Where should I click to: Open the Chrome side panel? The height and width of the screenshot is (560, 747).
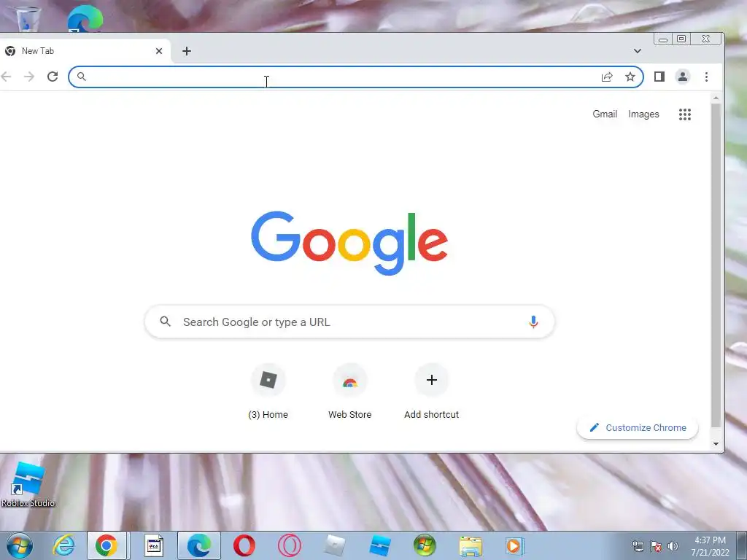point(659,77)
